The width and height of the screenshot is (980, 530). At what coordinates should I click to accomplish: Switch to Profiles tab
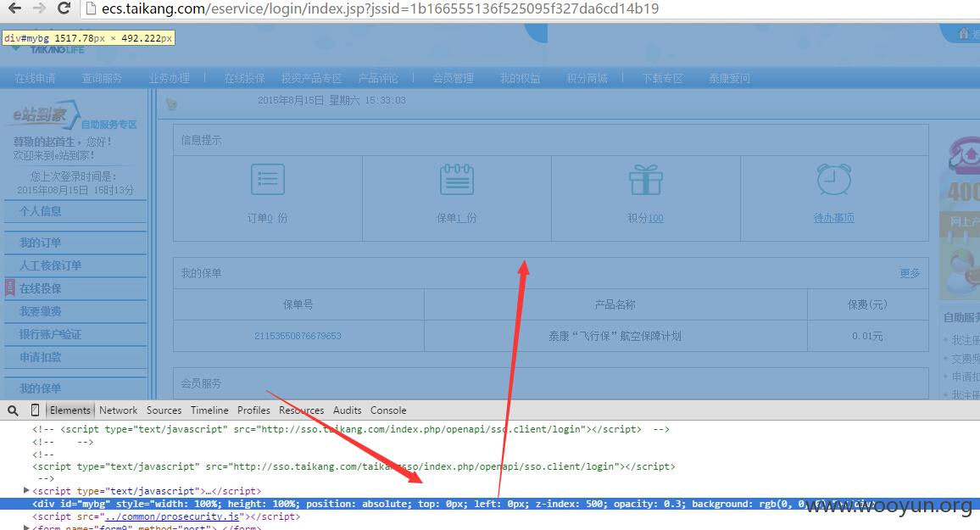(x=253, y=410)
